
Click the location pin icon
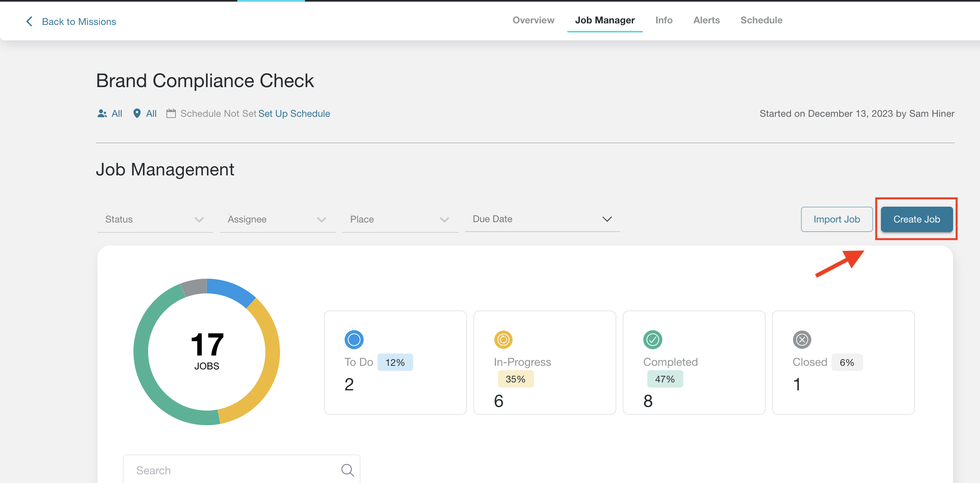(137, 114)
